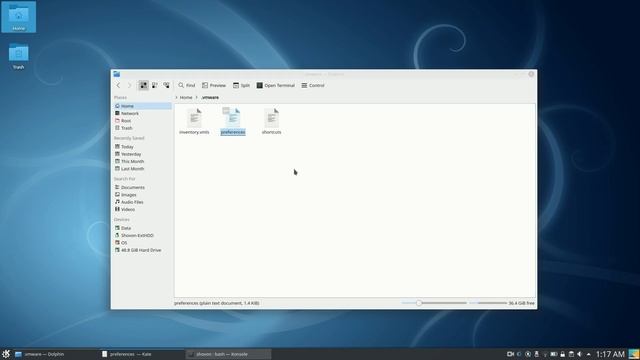Click Open Terminal in the toolbar
Image resolution: width=640 pixels, height=360 pixels.
tap(276, 85)
